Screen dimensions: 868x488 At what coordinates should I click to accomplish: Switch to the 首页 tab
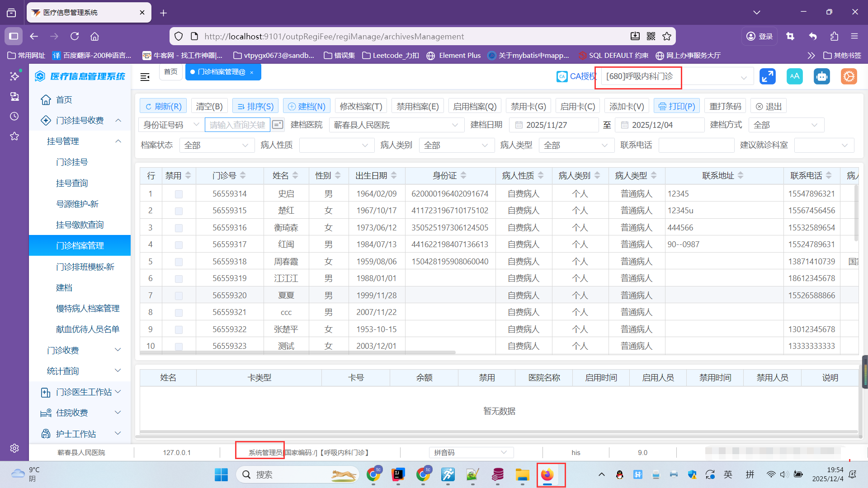pos(170,72)
